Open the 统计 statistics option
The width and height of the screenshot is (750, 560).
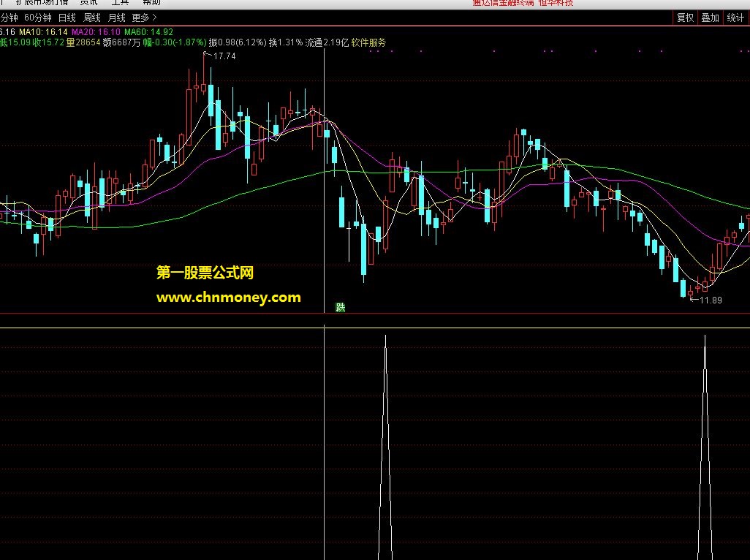735,18
